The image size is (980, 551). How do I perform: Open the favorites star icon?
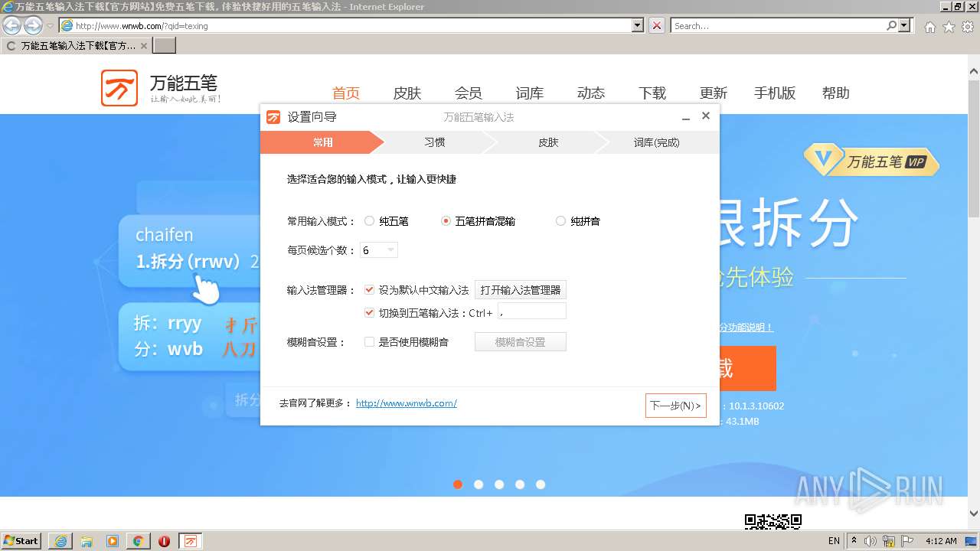click(x=949, y=27)
